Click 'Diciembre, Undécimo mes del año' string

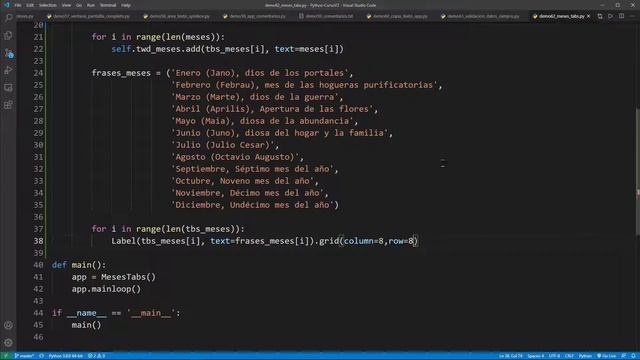(253, 205)
